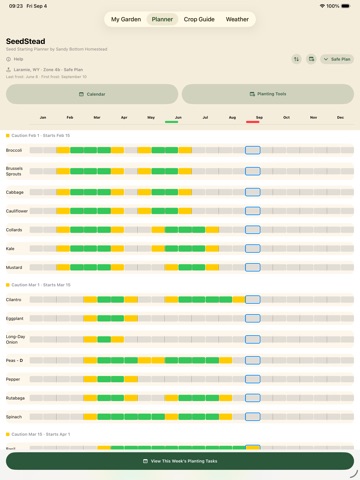Switch to the My Garden tab
This screenshot has height=480, width=360.
tap(126, 19)
